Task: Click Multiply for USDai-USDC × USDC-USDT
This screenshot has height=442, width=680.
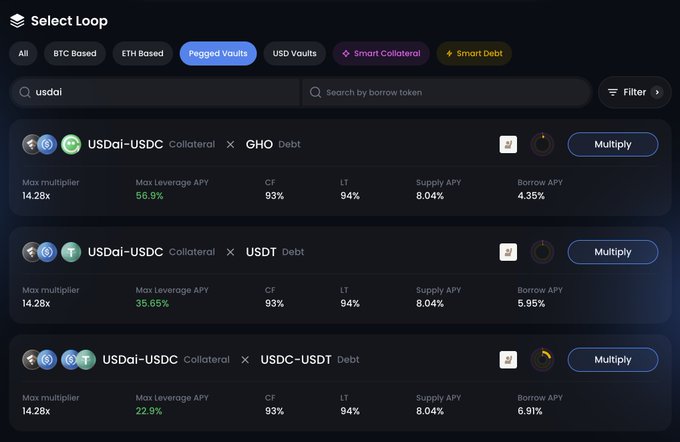Action: pyautogui.click(x=613, y=360)
